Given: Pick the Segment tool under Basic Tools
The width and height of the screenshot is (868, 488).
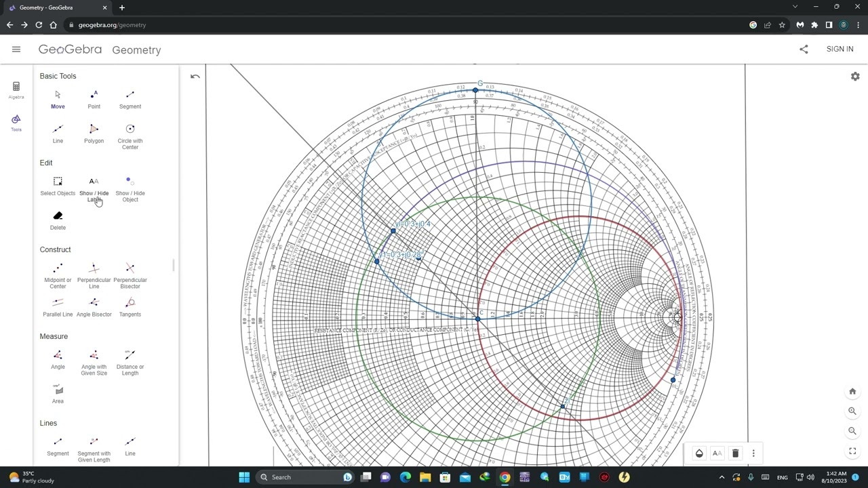Looking at the screenshot, I should click(x=130, y=99).
